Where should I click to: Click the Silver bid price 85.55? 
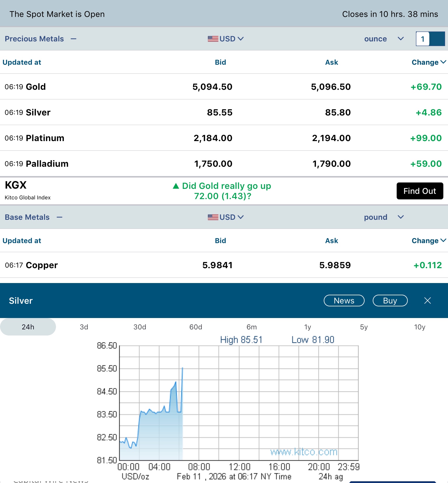pyautogui.click(x=220, y=112)
